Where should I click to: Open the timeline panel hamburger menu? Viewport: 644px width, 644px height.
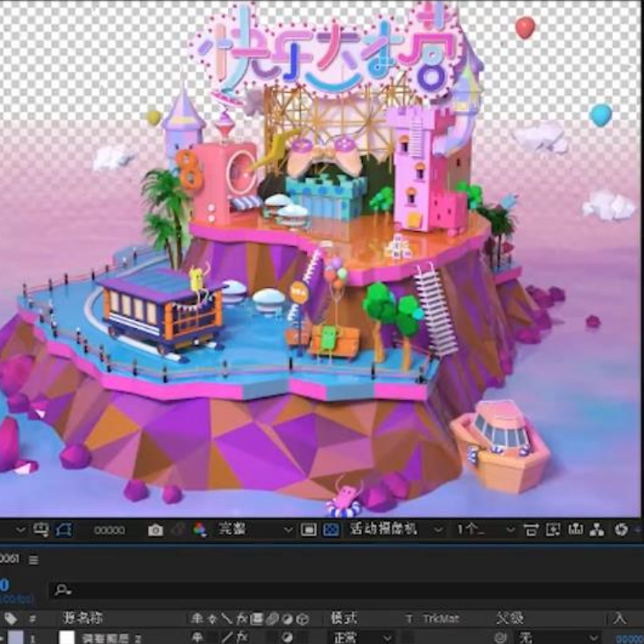coord(34,560)
